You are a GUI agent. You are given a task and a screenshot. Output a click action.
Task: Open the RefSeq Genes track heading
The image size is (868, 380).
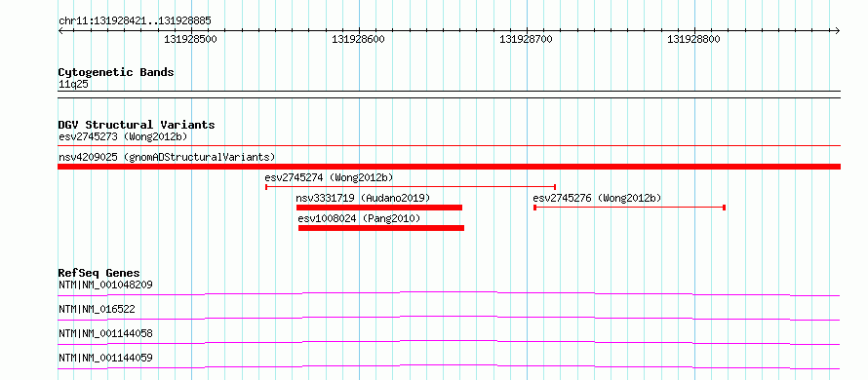tap(99, 273)
